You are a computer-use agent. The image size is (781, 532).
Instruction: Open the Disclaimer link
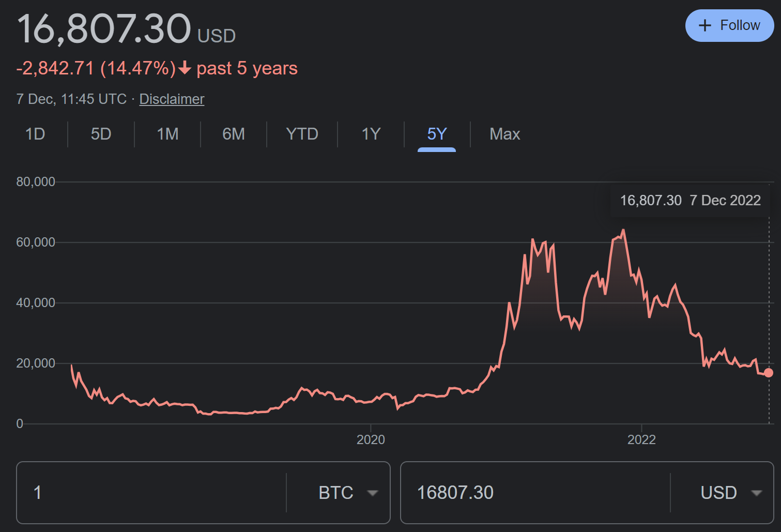[x=172, y=99]
